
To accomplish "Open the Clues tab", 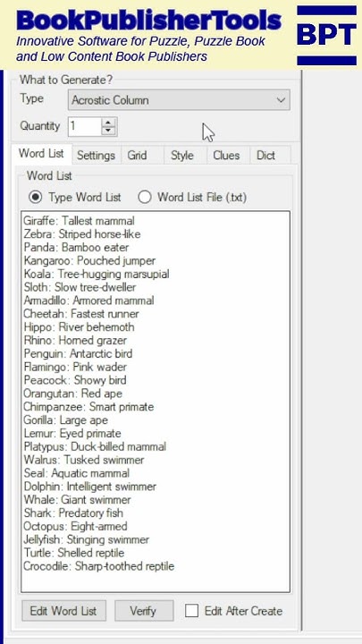I will coord(226,156).
